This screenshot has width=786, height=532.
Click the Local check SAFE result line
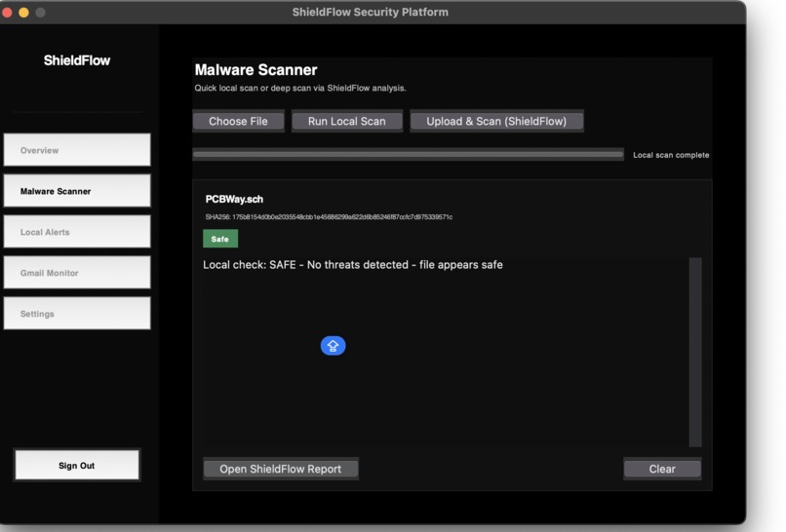pyautogui.click(x=352, y=264)
